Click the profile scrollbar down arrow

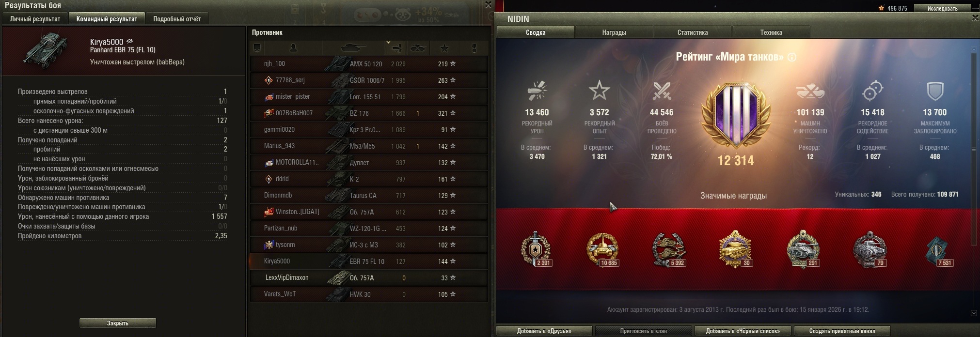(x=974, y=313)
